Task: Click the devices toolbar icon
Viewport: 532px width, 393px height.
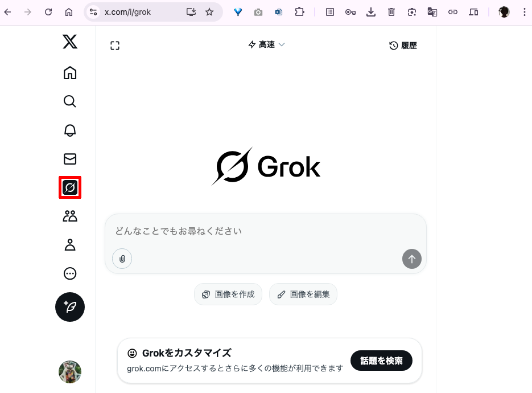Action: point(473,12)
